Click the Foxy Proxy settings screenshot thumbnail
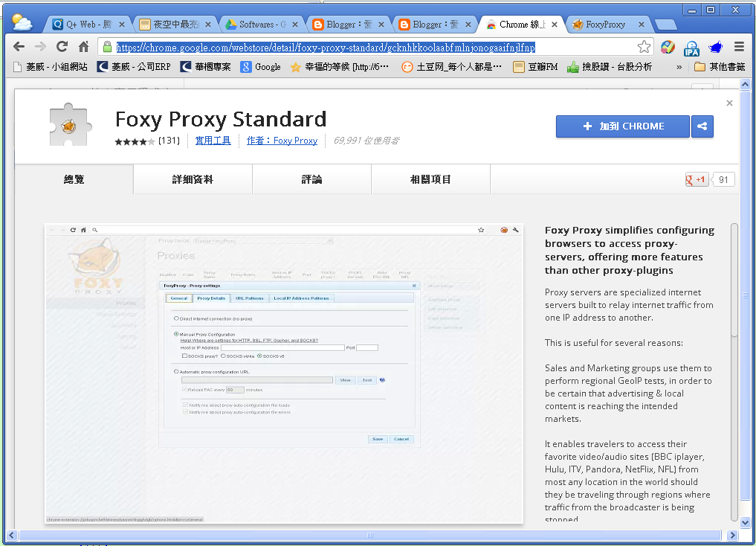This screenshot has width=756, height=546. coord(284,373)
